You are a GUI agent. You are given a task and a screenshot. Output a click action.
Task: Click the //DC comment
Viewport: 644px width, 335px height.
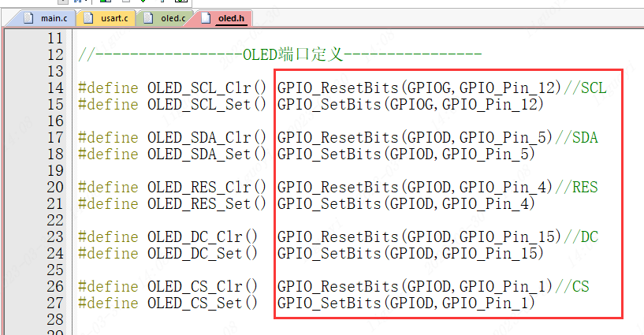[x=581, y=237]
